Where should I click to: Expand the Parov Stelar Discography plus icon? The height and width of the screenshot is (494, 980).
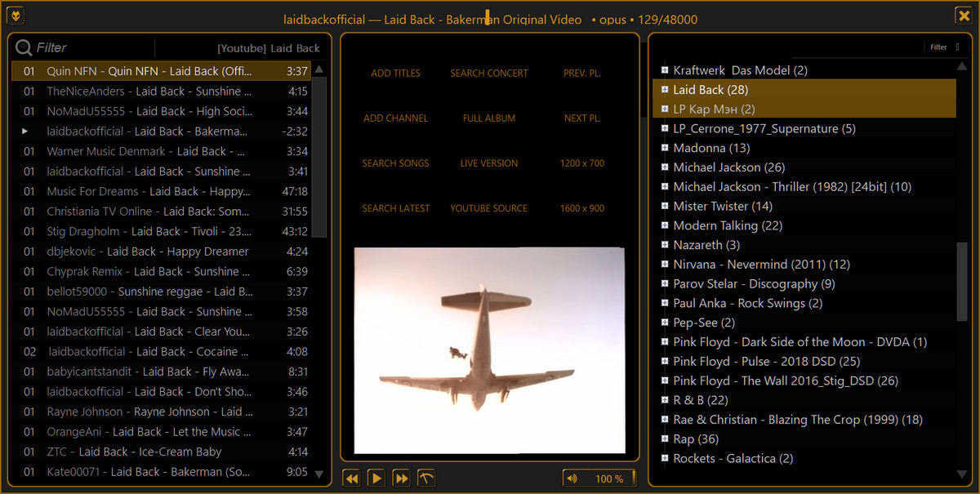pyautogui.click(x=665, y=283)
